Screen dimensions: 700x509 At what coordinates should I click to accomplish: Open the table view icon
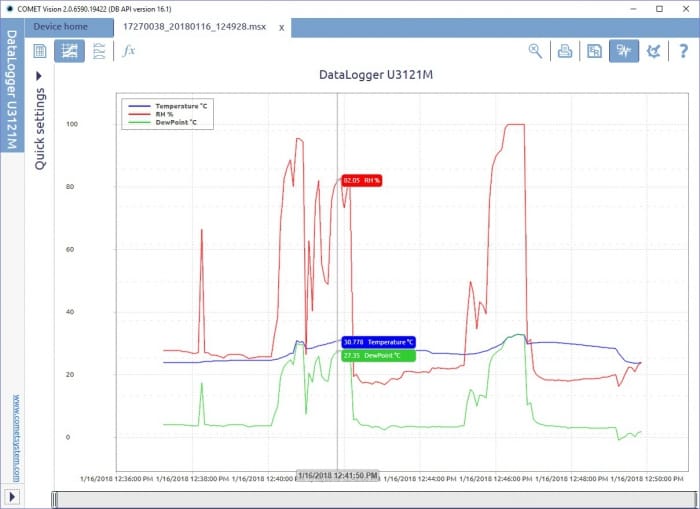coord(40,51)
